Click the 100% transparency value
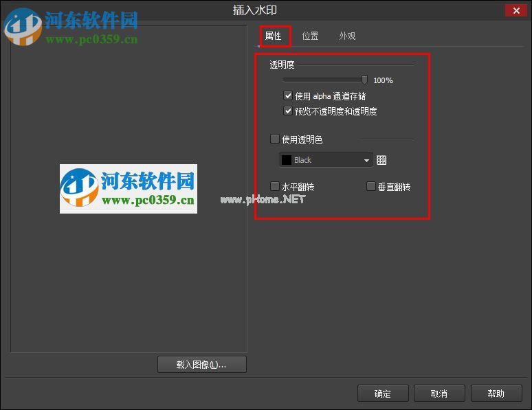The height and width of the screenshot is (410, 532). click(x=383, y=81)
